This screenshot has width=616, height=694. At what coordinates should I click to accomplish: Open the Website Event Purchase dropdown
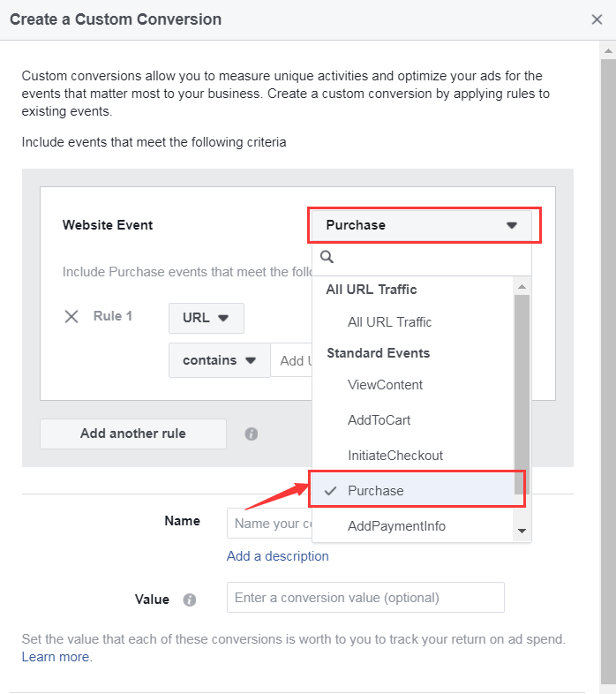point(424,225)
